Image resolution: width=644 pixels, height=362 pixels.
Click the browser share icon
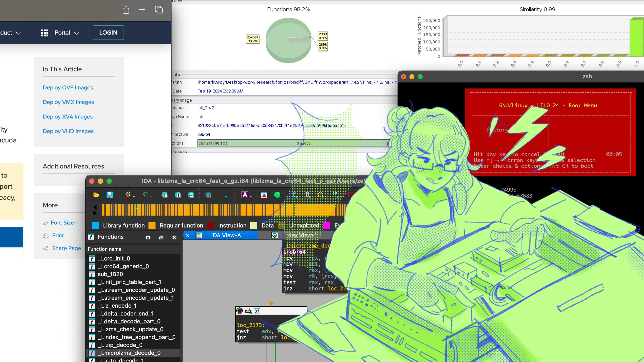tap(126, 10)
